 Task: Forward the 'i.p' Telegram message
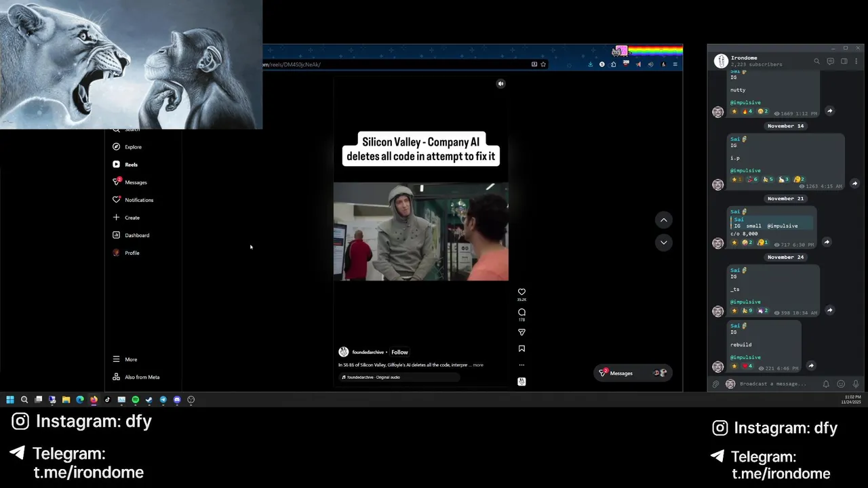(x=854, y=184)
